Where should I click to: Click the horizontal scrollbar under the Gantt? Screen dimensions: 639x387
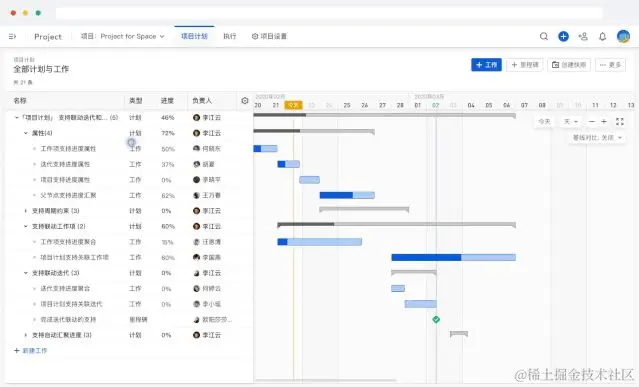pos(325,381)
